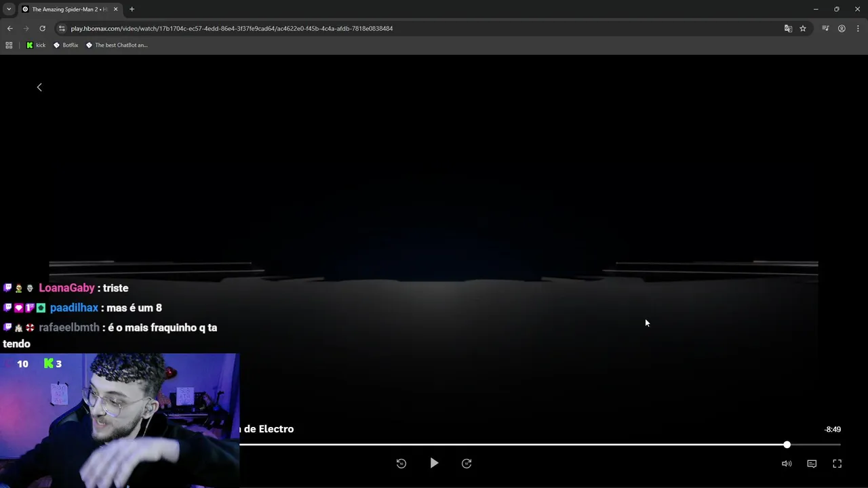Open the tab search dropdown
This screenshot has height=488, width=868.
tap(9, 9)
